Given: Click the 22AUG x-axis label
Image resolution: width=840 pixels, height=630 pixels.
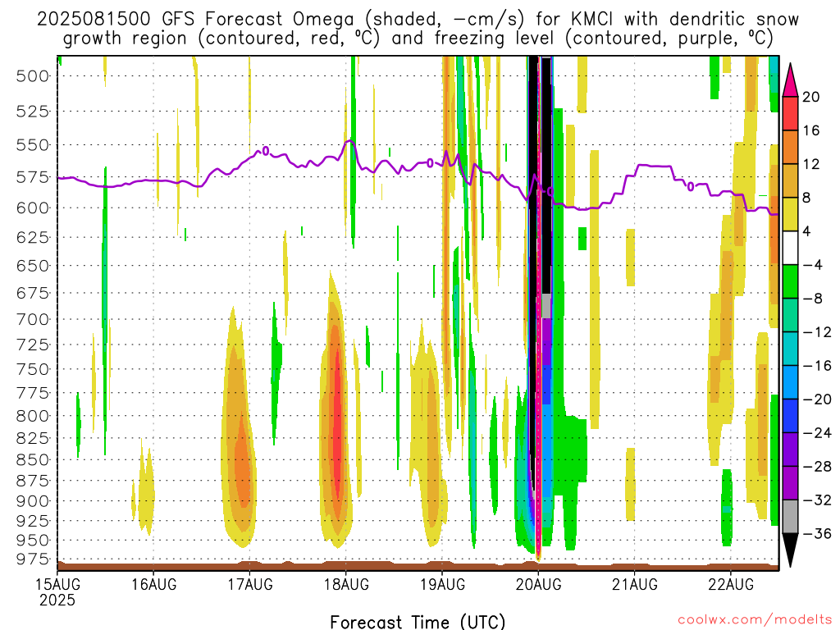Looking at the screenshot, I should 731,584.
